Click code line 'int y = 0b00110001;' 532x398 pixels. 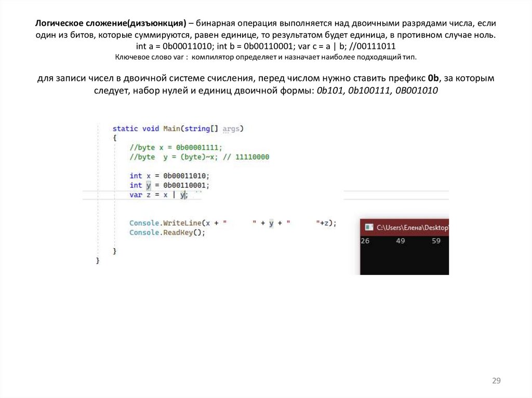coord(169,185)
